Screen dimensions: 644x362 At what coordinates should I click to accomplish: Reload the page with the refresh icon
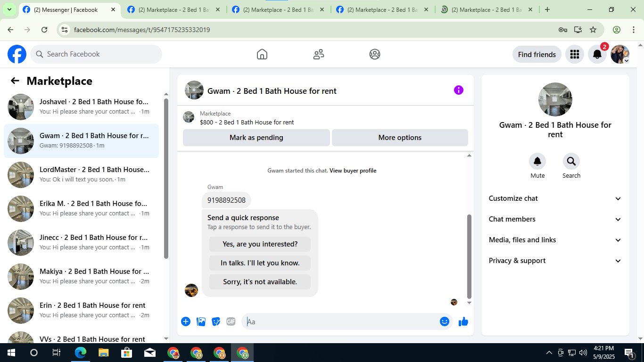(x=44, y=30)
